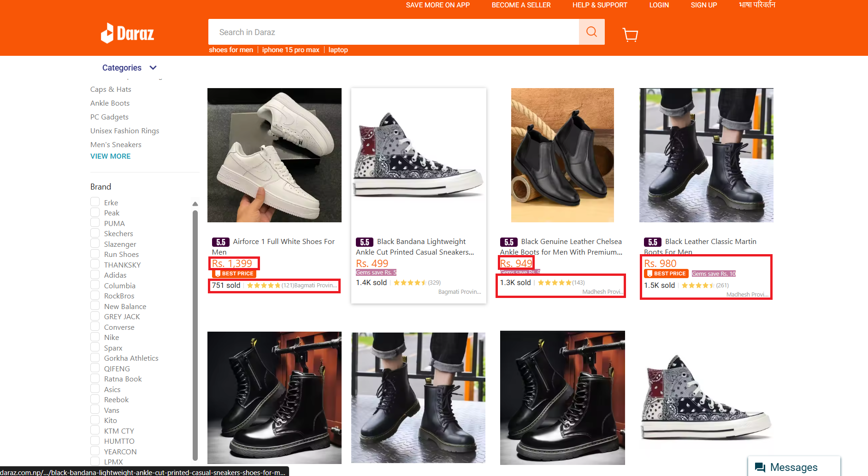Enable the PUMA brand filter
This screenshot has width=868, height=476.
click(x=95, y=223)
